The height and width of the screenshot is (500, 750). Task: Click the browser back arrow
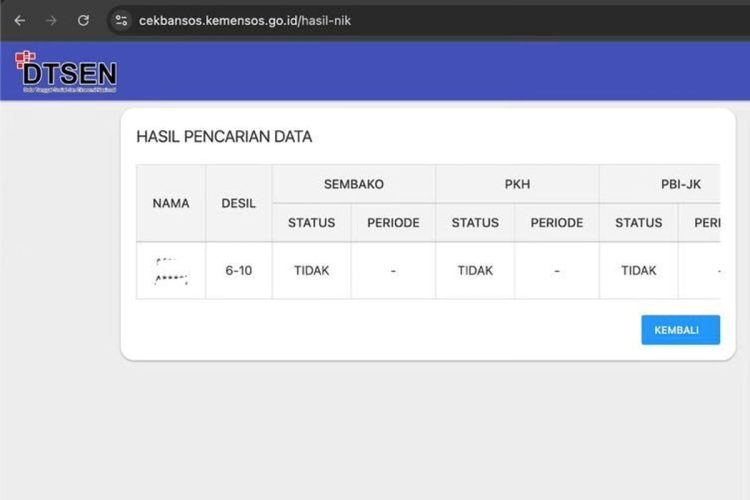(19, 20)
